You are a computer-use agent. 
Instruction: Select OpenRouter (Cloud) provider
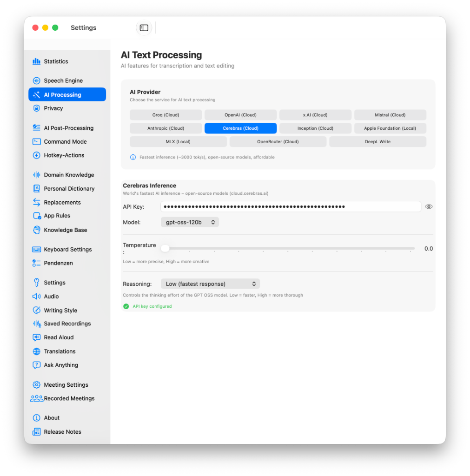point(278,142)
